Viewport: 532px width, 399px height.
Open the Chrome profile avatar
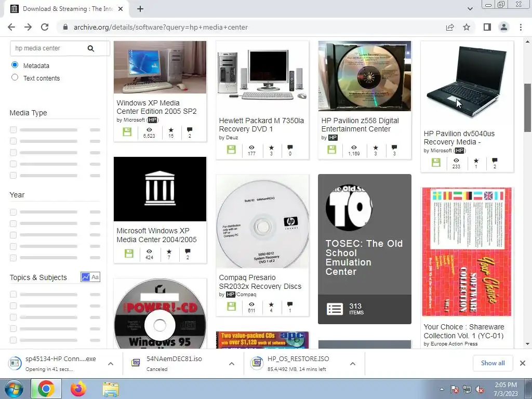pyautogui.click(x=504, y=27)
